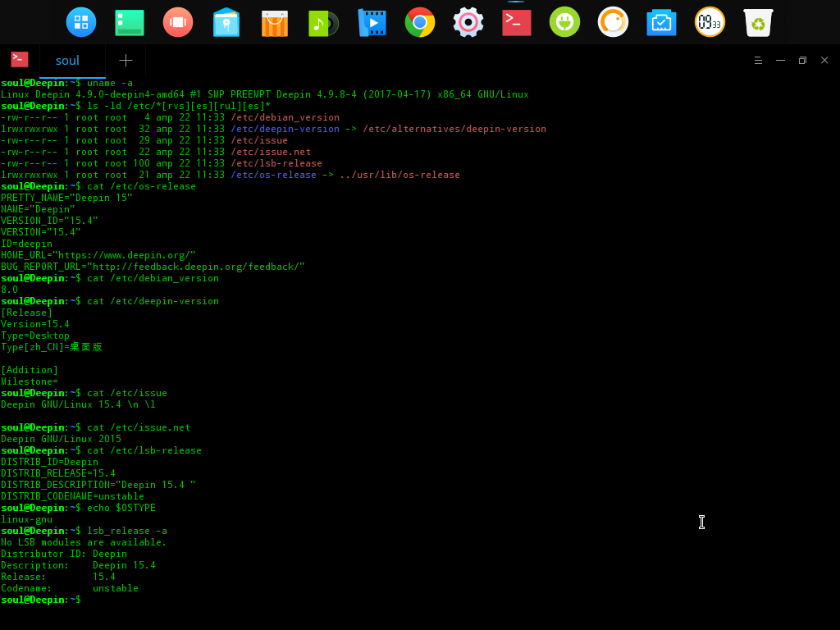840x630 pixels.
Task: Restore the terminal window size
Action: pos(802,60)
